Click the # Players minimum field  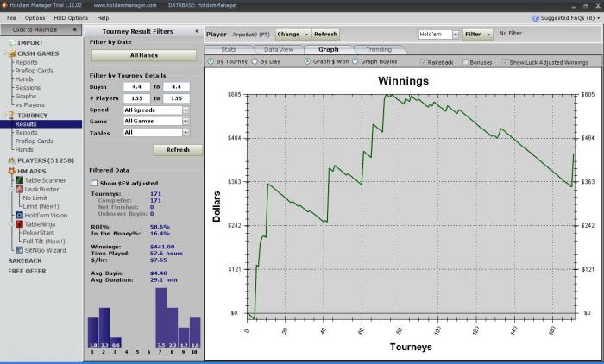click(136, 98)
